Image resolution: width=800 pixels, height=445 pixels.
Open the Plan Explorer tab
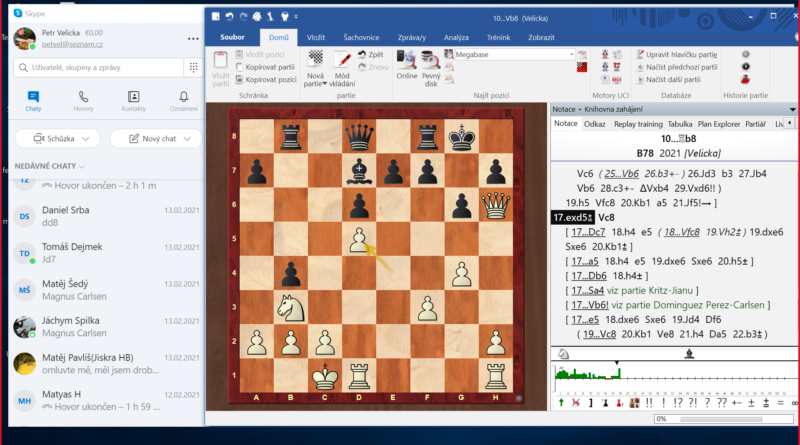click(x=718, y=124)
